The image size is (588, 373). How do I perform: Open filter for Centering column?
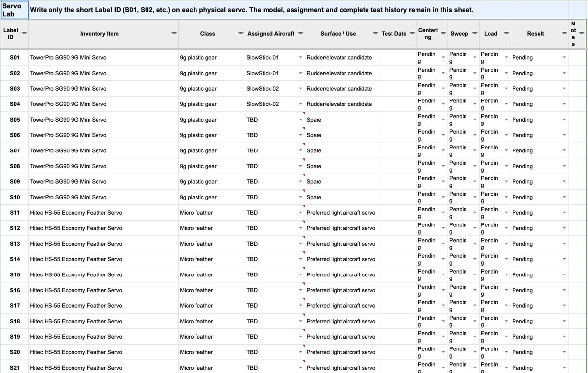[x=443, y=34]
